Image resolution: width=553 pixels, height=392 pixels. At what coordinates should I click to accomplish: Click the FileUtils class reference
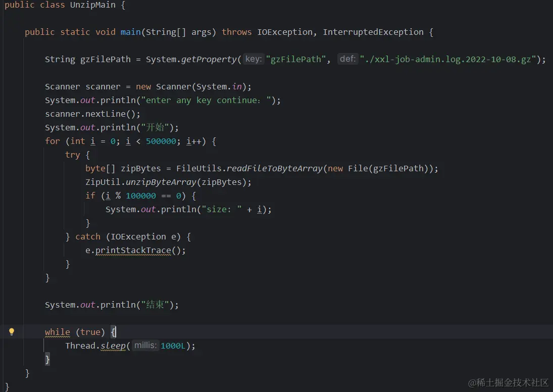point(199,168)
